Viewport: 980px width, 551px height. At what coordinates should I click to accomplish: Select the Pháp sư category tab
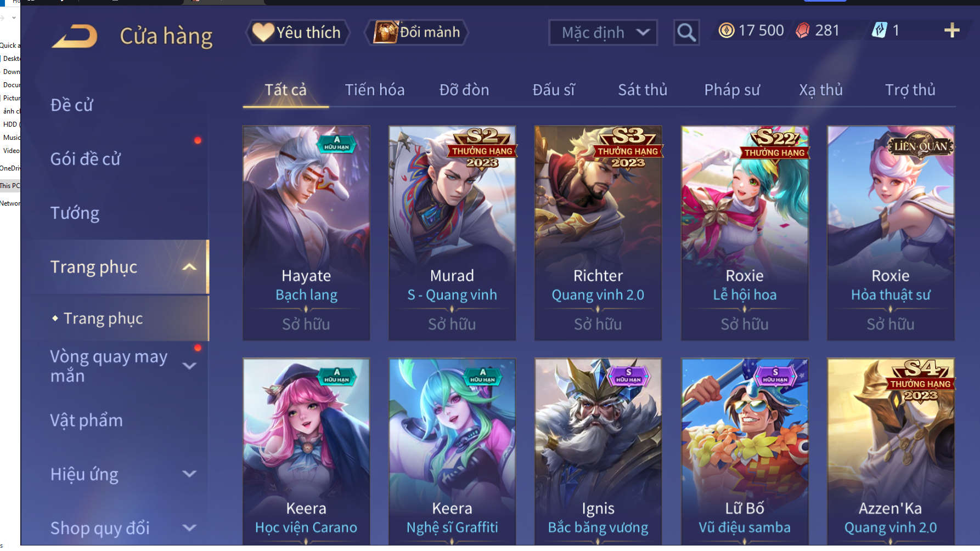(x=732, y=90)
